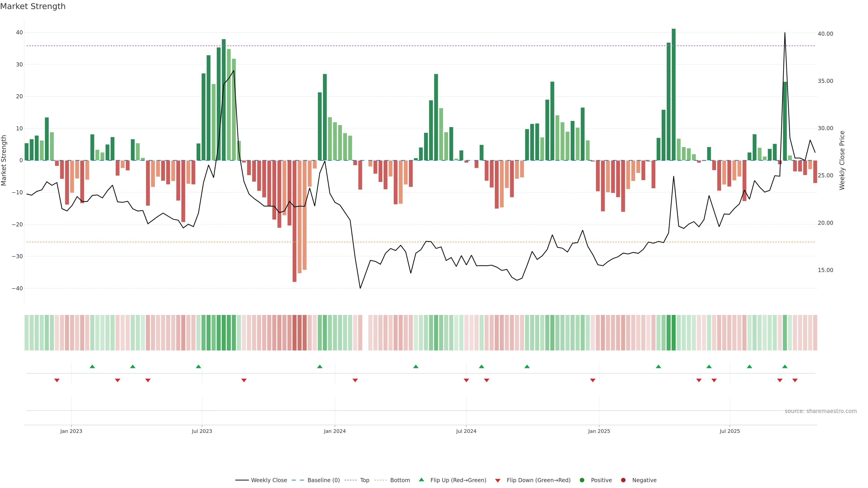Screen dimensions: 868x488
Task: Click the Market Strength chart title
Action: pyautogui.click(x=33, y=6)
